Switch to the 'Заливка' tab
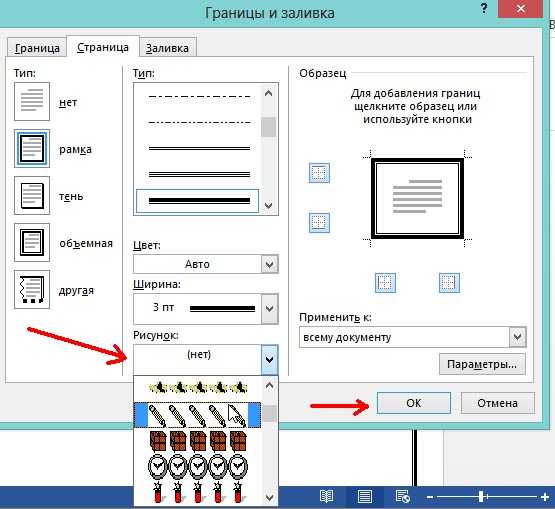 (x=167, y=48)
